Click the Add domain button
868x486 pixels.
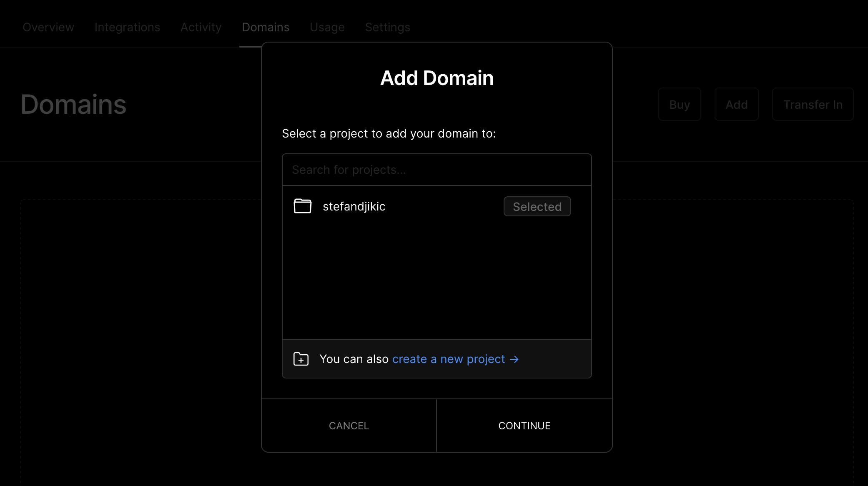click(736, 104)
